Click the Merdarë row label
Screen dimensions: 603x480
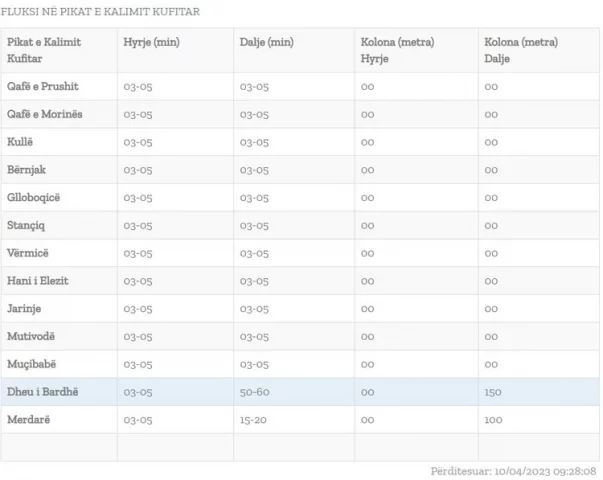(x=28, y=419)
